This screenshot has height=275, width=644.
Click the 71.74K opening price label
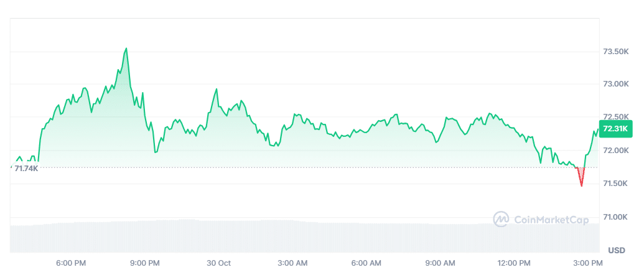[x=26, y=168]
